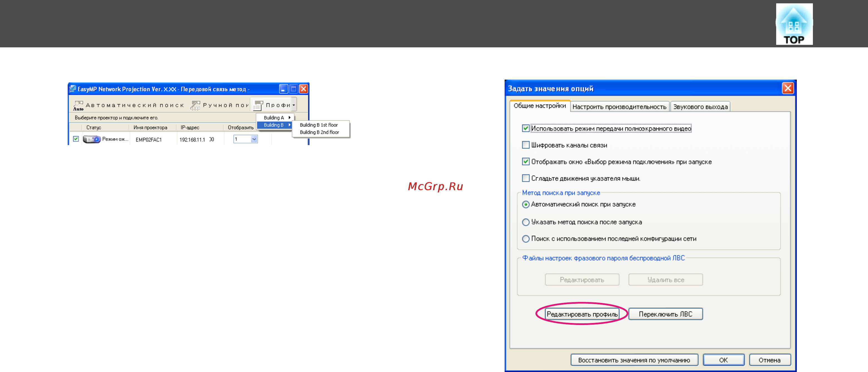This screenshot has width=868, height=372.
Task: Switch to 'Общие настройки' tab
Action: pos(539,106)
